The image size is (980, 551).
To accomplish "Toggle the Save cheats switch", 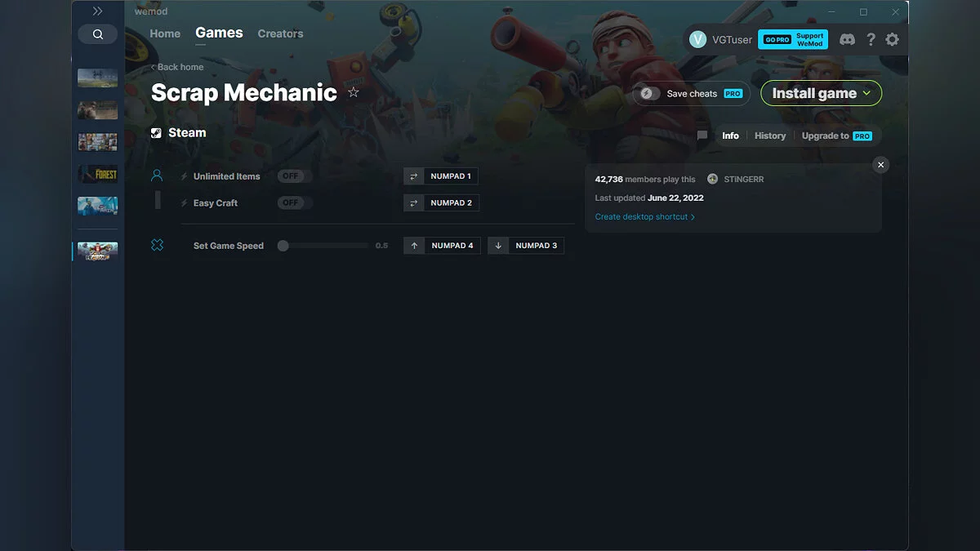I will coord(649,94).
